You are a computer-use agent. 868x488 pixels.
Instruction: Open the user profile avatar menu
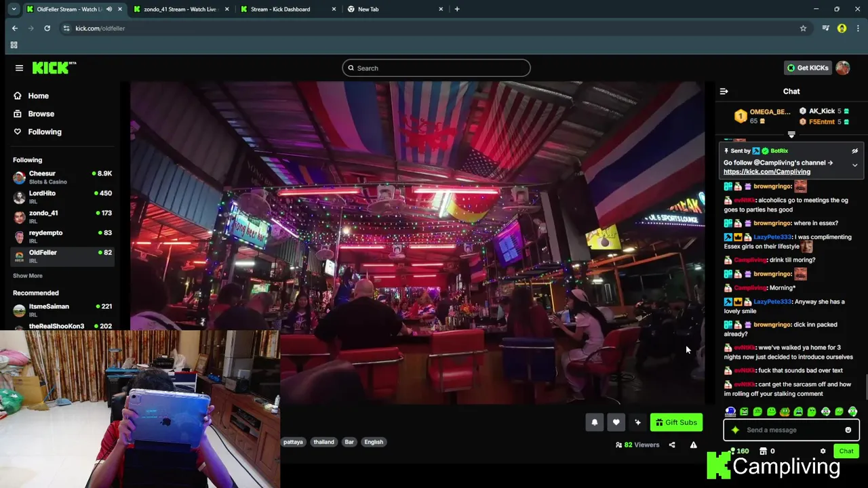click(843, 68)
